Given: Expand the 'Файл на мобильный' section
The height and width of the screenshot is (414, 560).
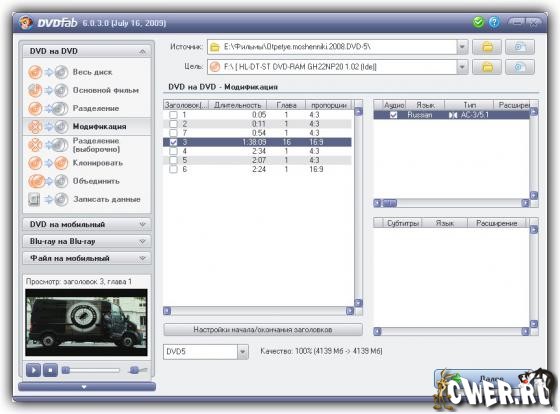Looking at the screenshot, I should click(142, 258).
